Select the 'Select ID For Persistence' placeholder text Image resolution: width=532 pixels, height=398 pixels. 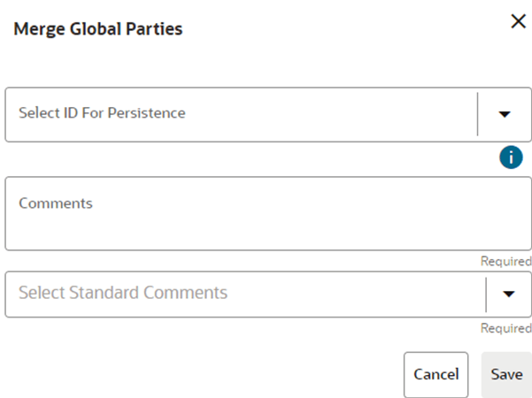point(102,113)
